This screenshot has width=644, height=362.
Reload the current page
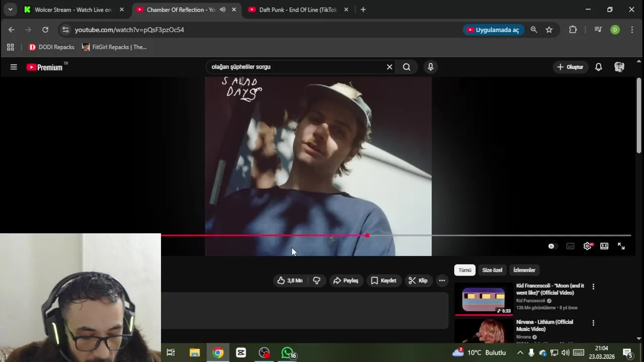[45, 30]
